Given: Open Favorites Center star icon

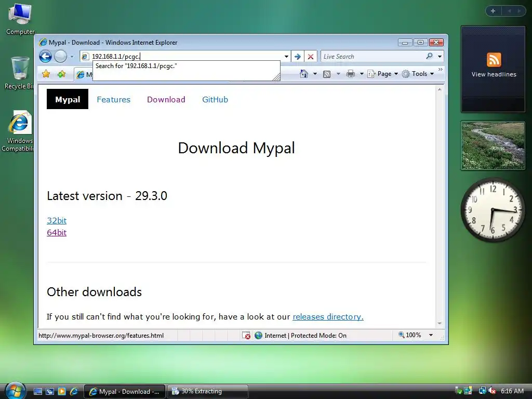Looking at the screenshot, I should click(x=46, y=74).
